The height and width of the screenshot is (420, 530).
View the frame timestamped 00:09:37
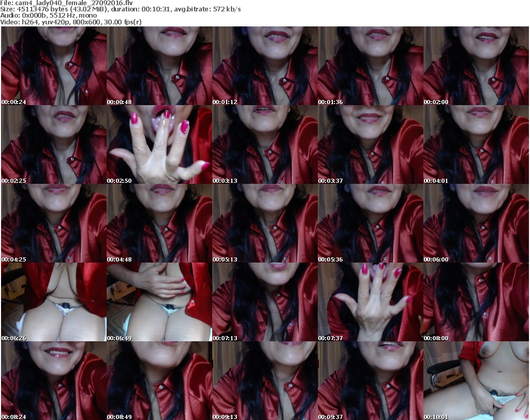371,381
